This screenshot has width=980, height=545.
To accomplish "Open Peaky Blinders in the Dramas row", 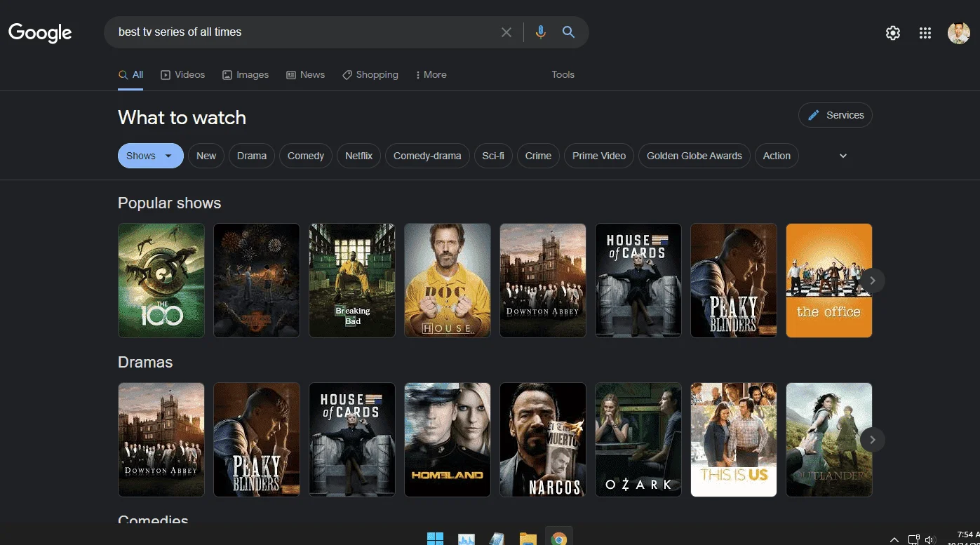I will (257, 440).
